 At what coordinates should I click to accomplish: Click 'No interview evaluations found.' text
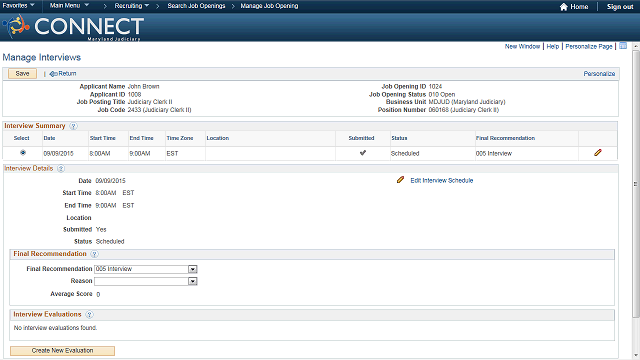click(x=55, y=328)
